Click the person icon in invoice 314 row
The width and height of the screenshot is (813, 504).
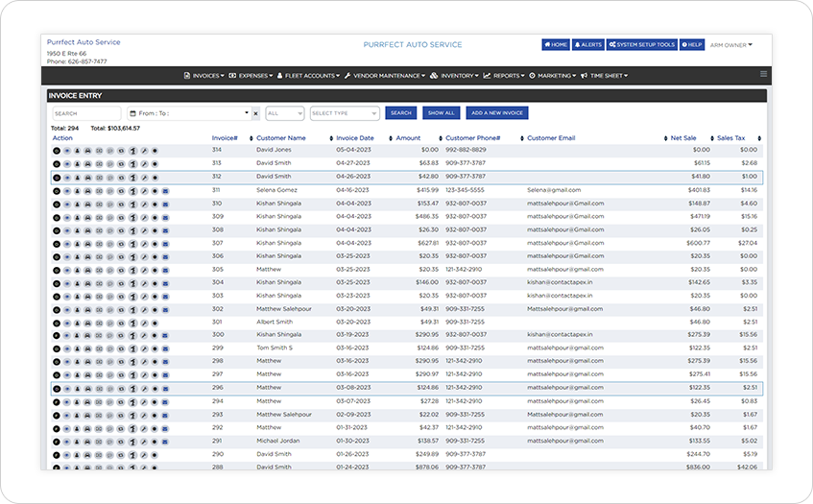tap(77, 151)
